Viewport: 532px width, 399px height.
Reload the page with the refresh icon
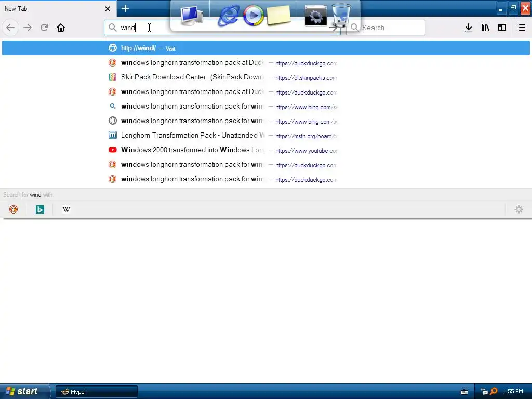coord(44,28)
